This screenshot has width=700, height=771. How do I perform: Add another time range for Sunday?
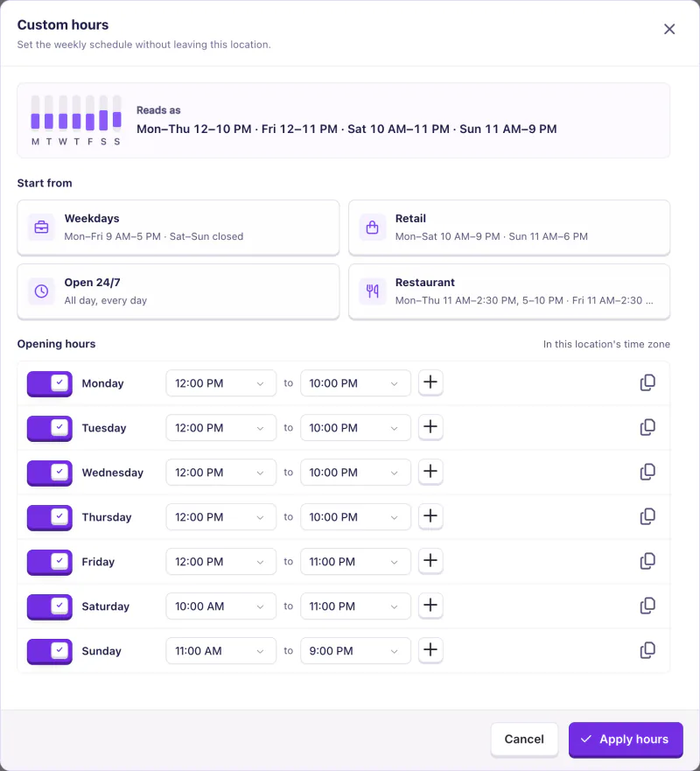[x=430, y=650]
